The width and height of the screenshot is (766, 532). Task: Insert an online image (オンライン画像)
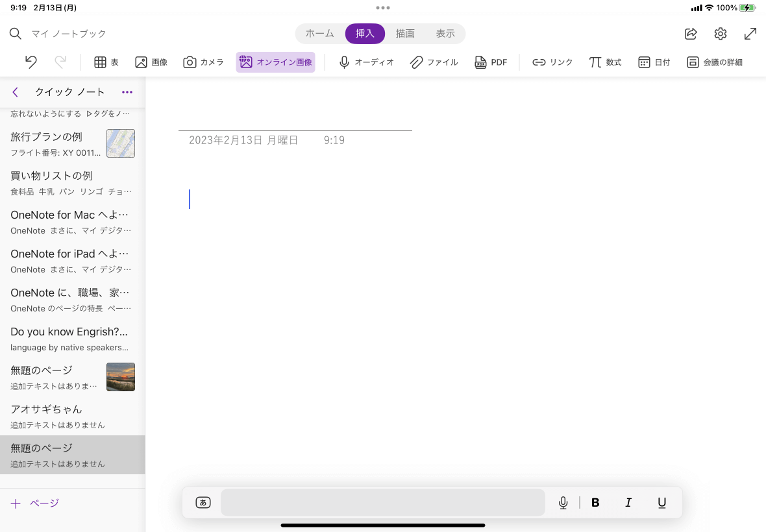click(275, 62)
